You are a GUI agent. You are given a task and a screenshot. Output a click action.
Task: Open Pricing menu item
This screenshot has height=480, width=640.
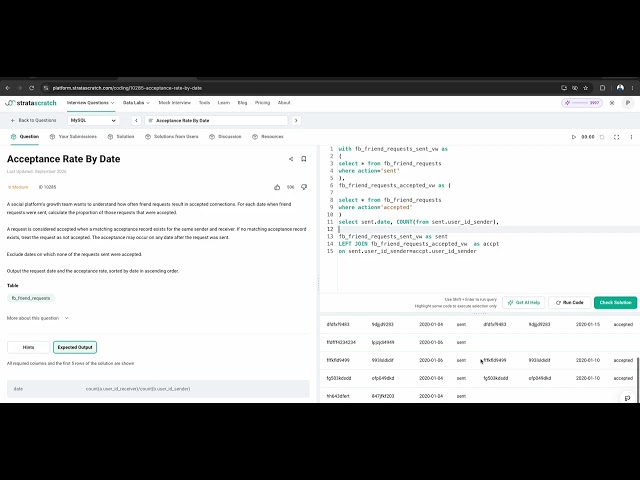(x=262, y=103)
